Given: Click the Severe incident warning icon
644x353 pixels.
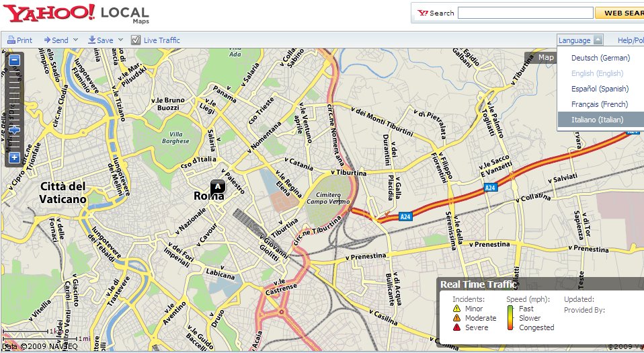Looking at the screenshot, I should (x=456, y=327).
